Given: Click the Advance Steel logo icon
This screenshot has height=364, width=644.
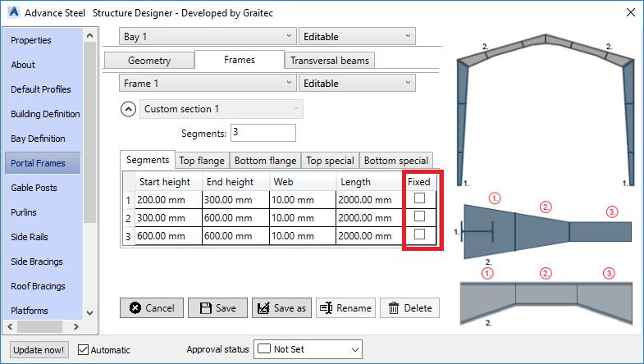Looking at the screenshot, I should [13, 12].
